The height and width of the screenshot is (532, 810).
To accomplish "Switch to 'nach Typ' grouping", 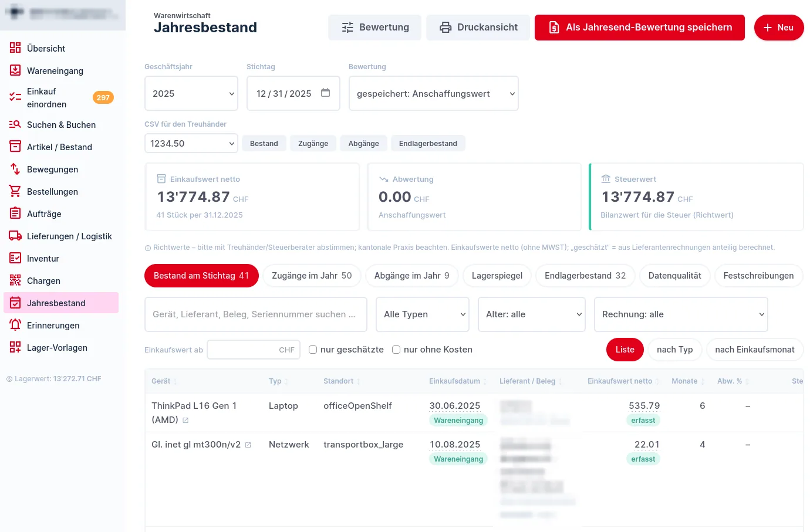I will pos(675,350).
